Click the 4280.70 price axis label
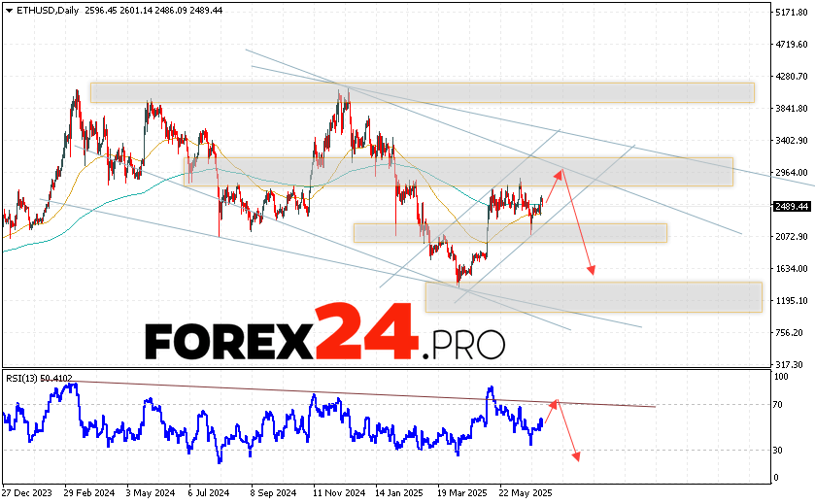This screenshot has width=815, height=504. [x=791, y=77]
